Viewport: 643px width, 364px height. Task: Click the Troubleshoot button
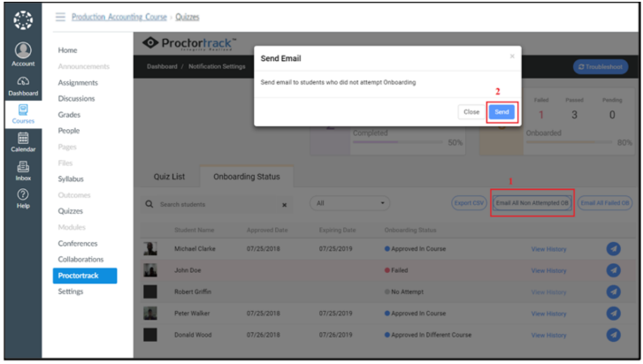pyautogui.click(x=601, y=67)
